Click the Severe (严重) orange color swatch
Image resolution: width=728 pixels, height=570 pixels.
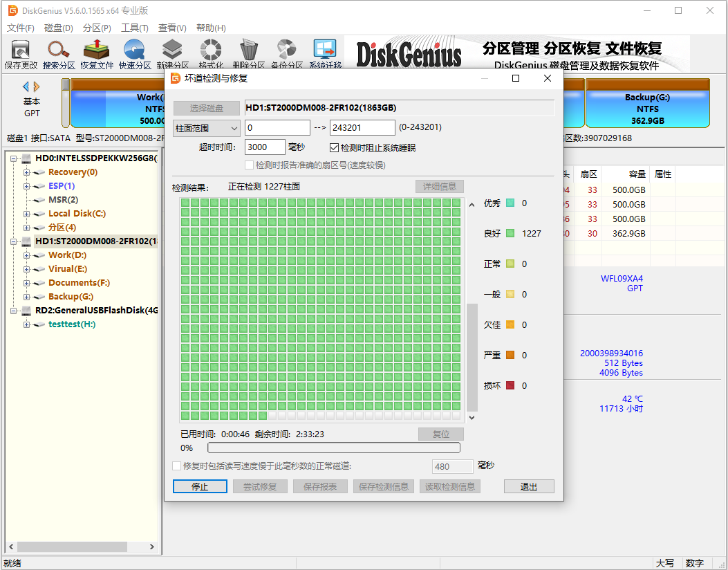coord(510,355)
